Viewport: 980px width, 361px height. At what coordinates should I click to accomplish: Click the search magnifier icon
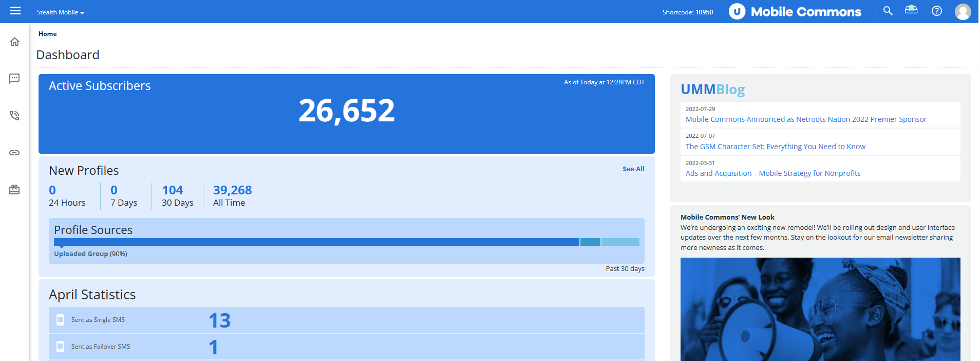coord(888,11)
